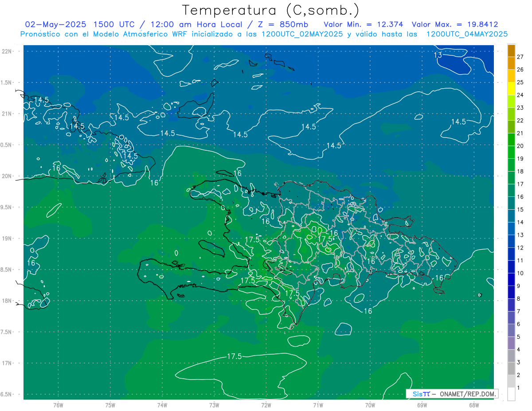Image resolution: width=532 pixels, height=411 pixels.
Task: Pick the lime legend swatch between 23 and 24
Action: click(511, 101)
